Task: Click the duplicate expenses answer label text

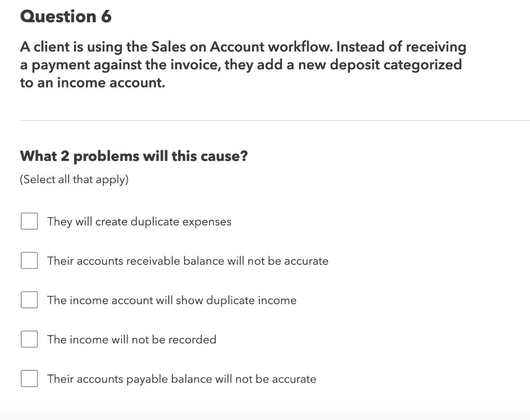Action: 139,221
